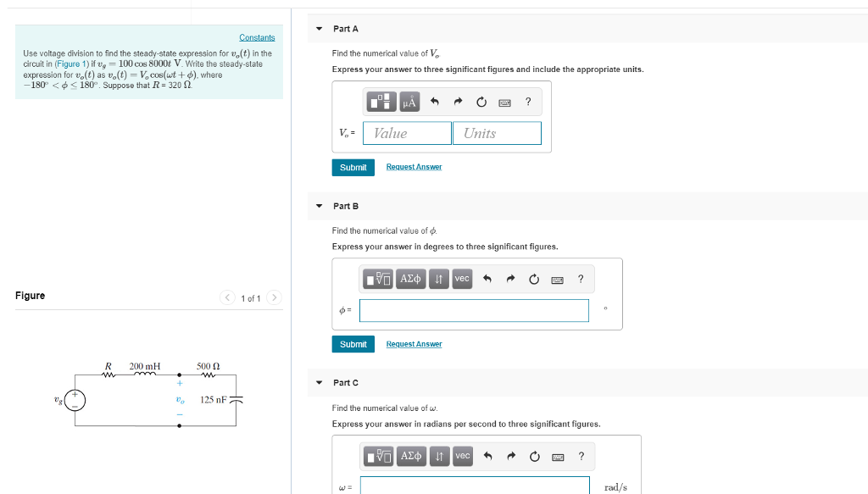Open the Figure 1 link in problem text
Screen dimensions: 868x494
click(x=71, y=64)
